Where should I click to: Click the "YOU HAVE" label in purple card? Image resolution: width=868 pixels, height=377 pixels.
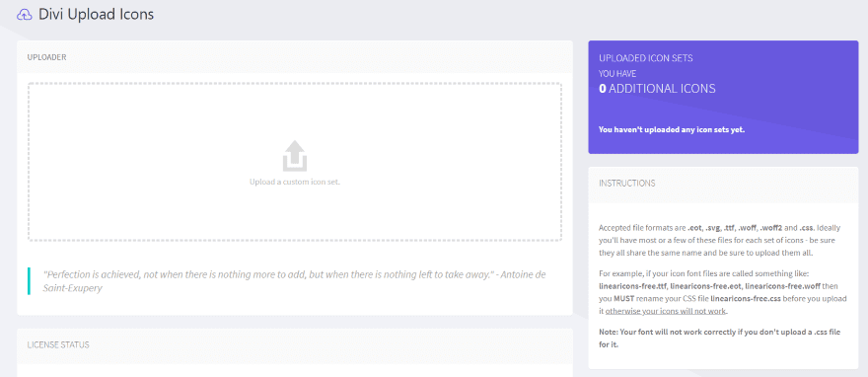[x=617, y=73]
